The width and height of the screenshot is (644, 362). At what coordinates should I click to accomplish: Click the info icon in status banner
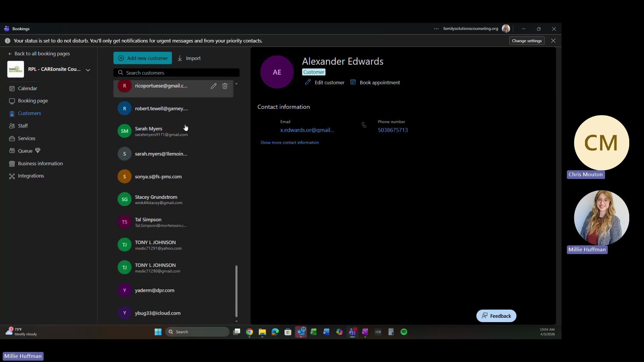7,41
